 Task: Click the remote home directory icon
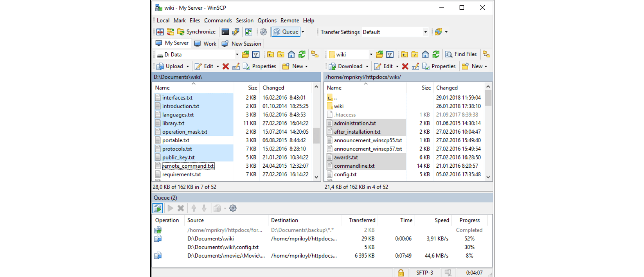[425, 55]
